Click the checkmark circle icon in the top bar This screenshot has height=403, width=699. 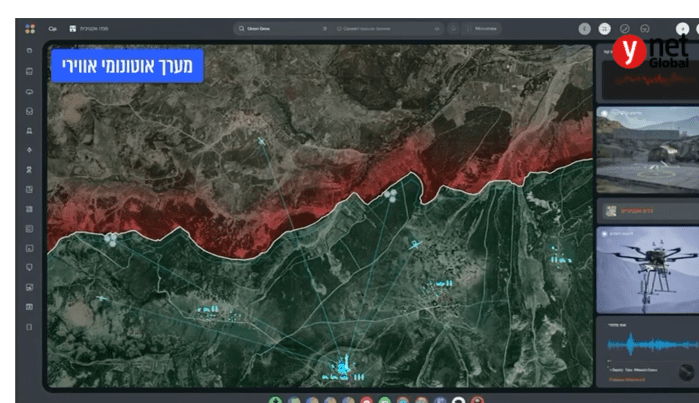[625, 29]
